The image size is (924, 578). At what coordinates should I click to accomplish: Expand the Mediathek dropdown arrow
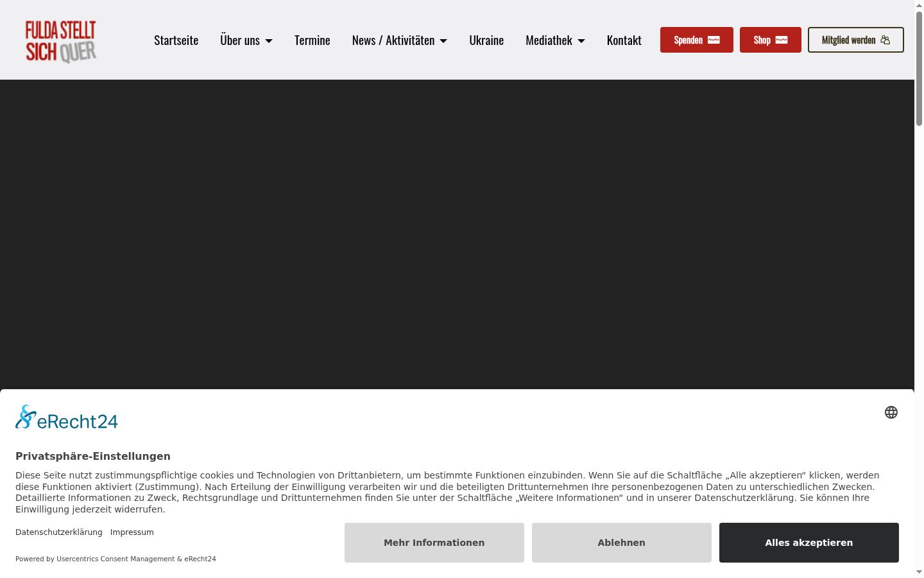[581, 41]
